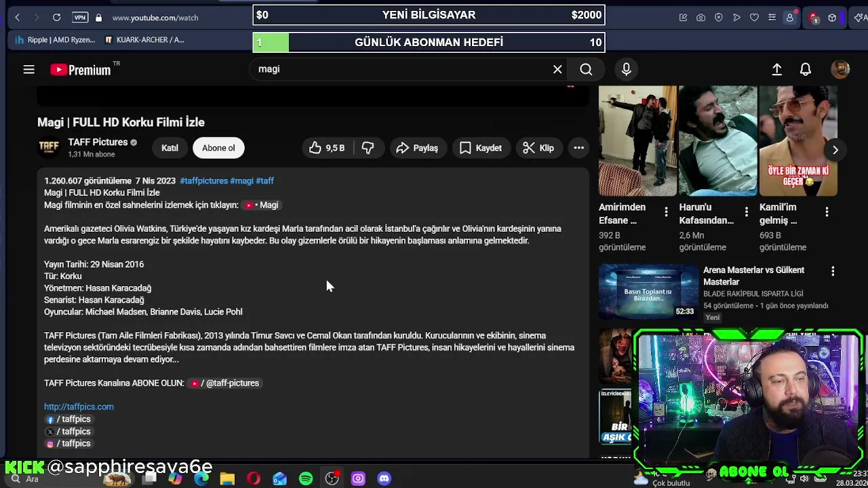Open Opera browser from taskbar
Screen dimensions: 868x488
(x=254, y=479)
